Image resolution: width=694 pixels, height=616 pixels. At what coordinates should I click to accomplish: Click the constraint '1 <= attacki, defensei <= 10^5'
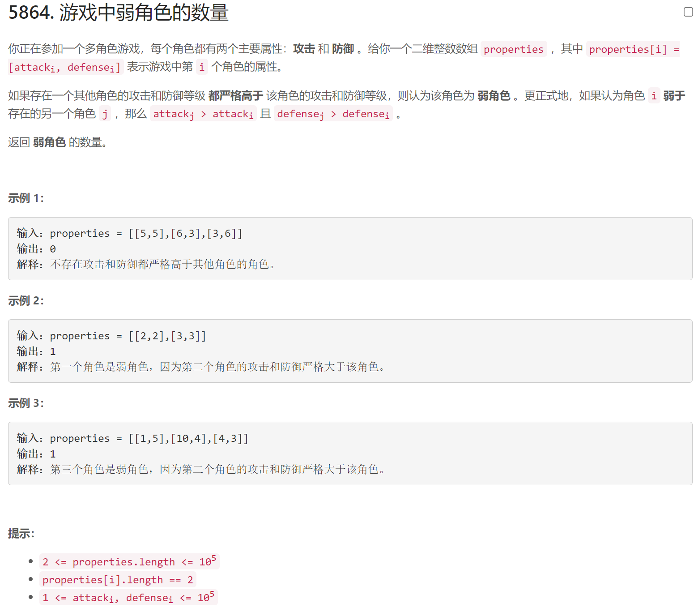tap(128, 598)
